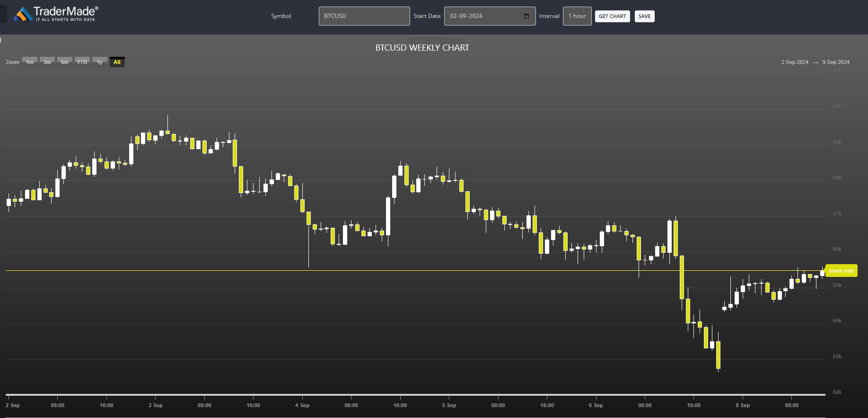
Task: Click the 5 Sep label on time axis
Action: tap(449, 405)
